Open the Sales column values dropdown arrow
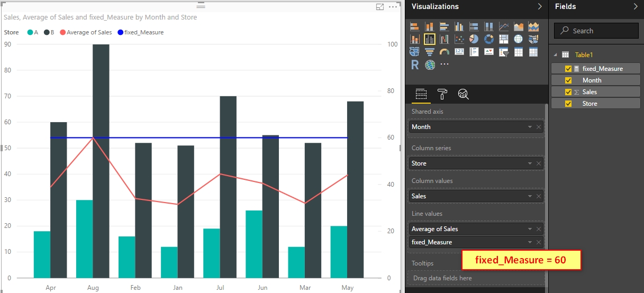The width and height of the screenshot is (644, 293). point(530,196)
